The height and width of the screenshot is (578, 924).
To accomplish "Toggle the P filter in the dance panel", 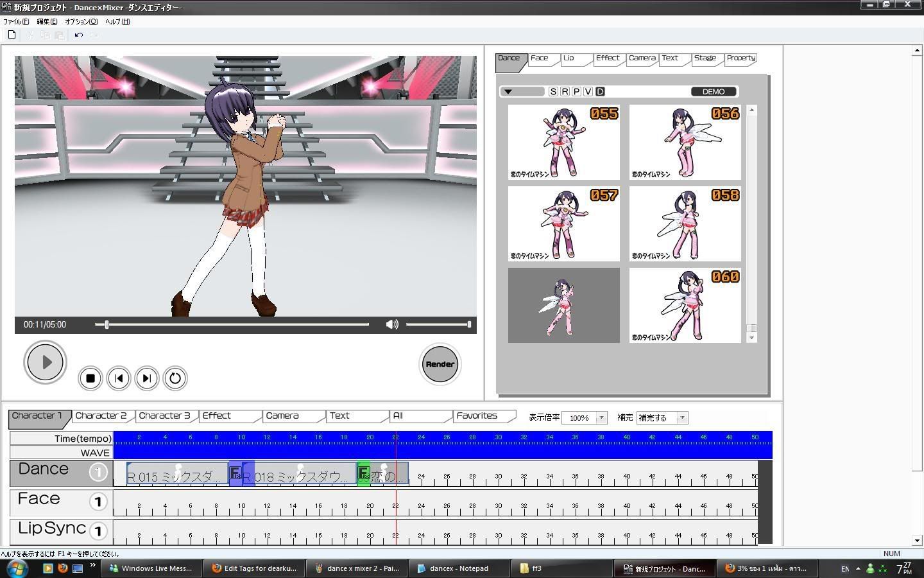I will (x=576, y=92).
